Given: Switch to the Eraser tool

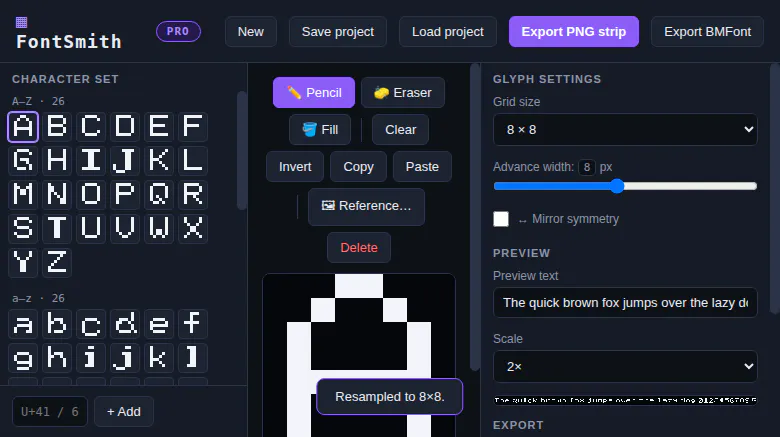Looking at the screenshot, I should point(402,93).
